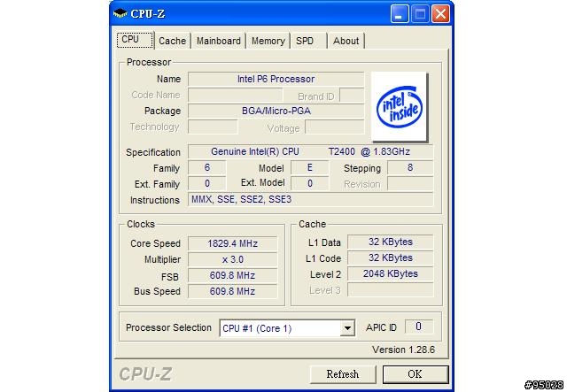Open the Mainboard tab

tap(219, 41)
